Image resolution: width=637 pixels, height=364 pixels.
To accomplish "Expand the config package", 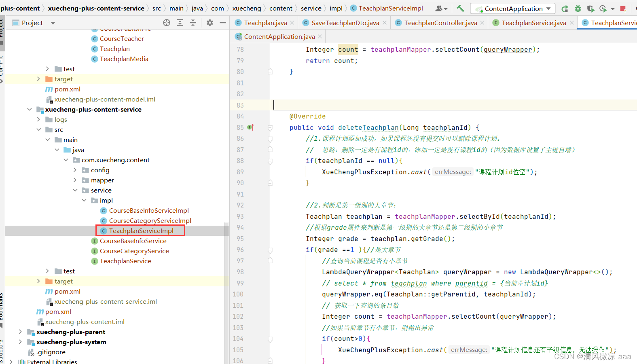I will coord(75,170).
